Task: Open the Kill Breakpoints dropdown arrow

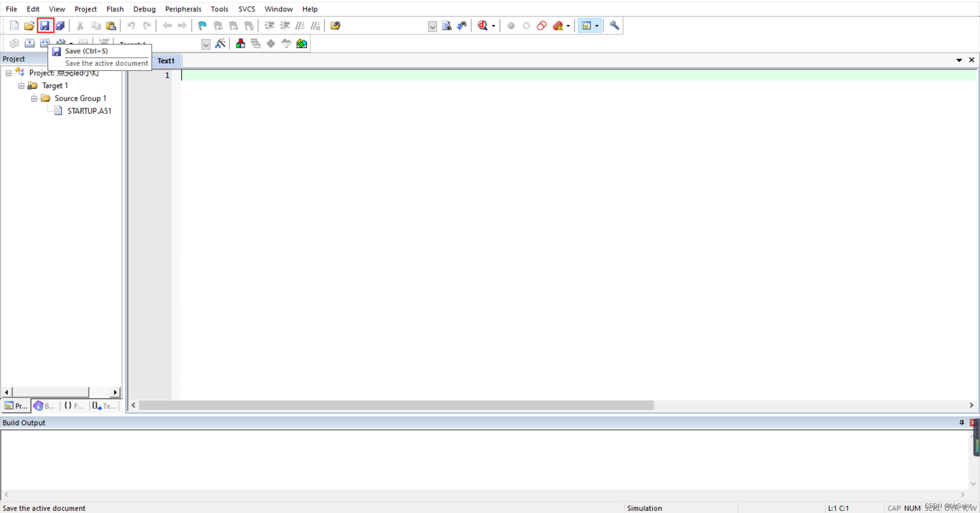Action: (568, 26)
